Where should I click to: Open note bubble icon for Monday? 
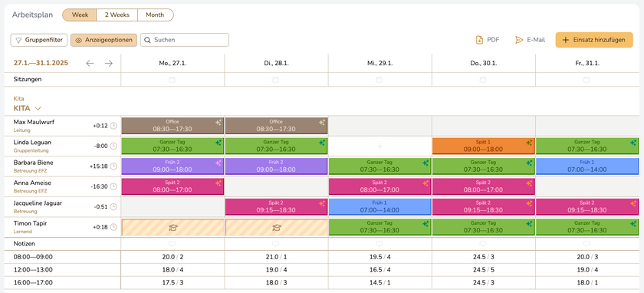pyautogui.click(x=172, y=244)
